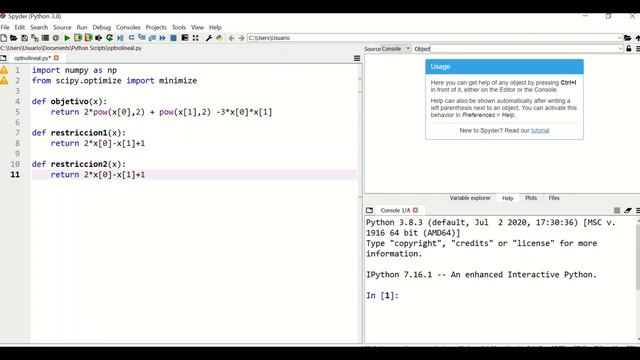
Task: Open the Help menu in menu bar
Action: tap(215, 27)
